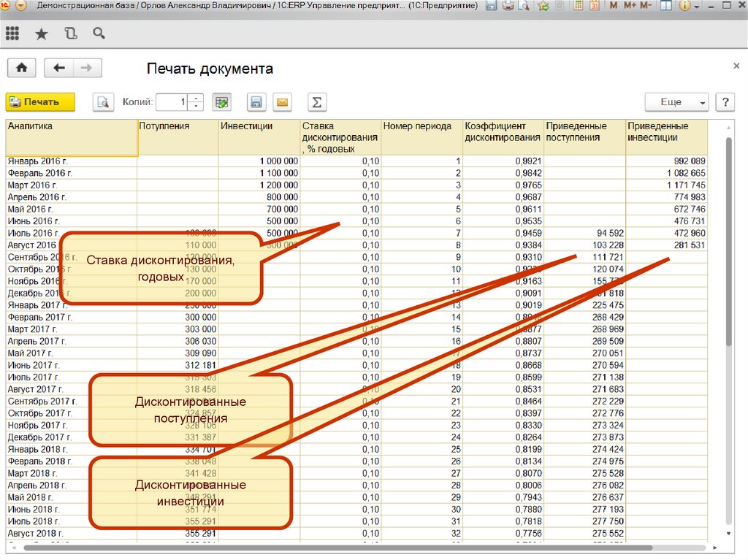The width and height of the screenshot is (748, 560).
Task: Open the calendar in title bar
Action: 594,6
